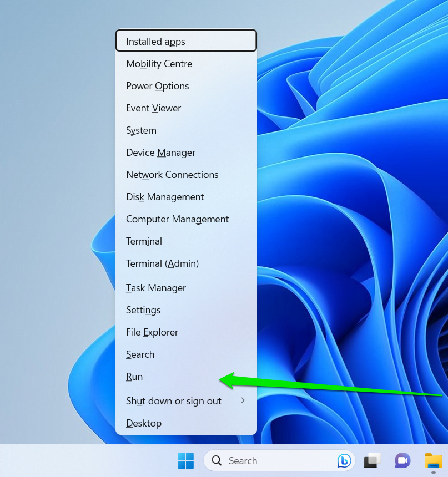Open Device Manager

coord(160,153)
